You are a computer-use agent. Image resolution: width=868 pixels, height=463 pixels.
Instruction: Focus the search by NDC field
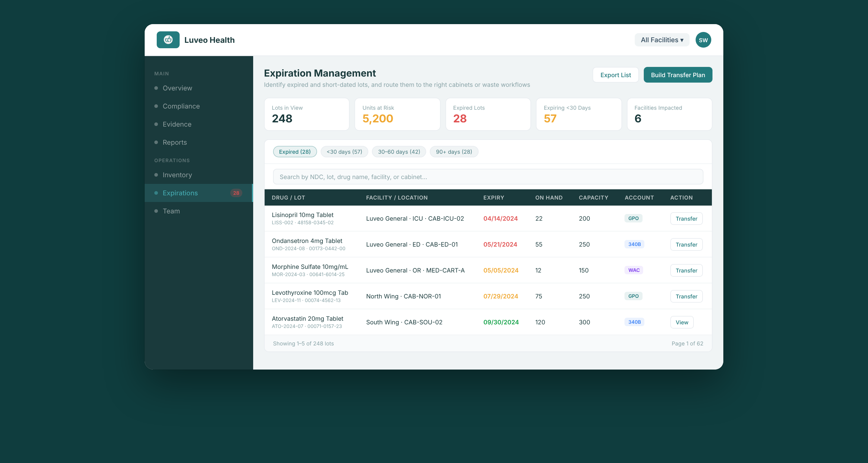[488, 177]
